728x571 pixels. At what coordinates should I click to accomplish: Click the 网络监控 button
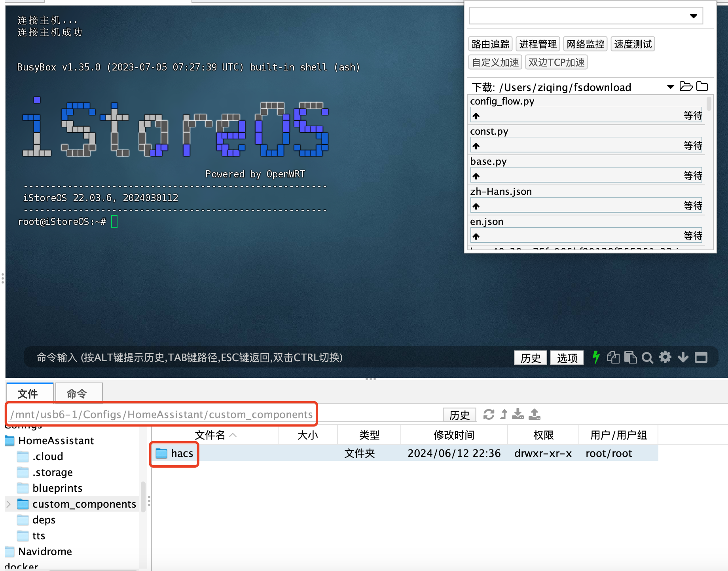[586, 44]
